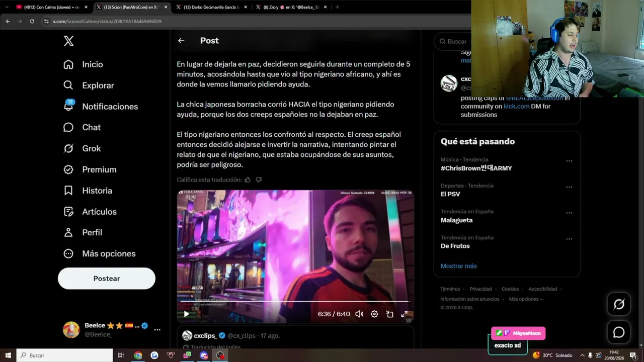Reload the page
Viewport: 644px width, 362px height.
point(32,21)
